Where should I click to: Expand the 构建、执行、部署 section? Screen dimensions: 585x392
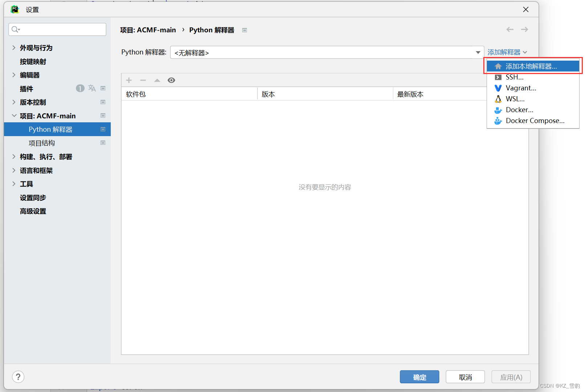coord(14,156)
